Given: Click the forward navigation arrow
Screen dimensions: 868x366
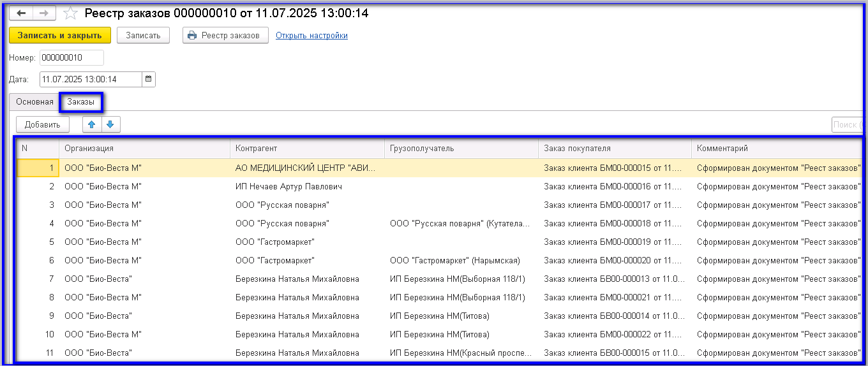Looking at the screenshot, I should (44, 13).
